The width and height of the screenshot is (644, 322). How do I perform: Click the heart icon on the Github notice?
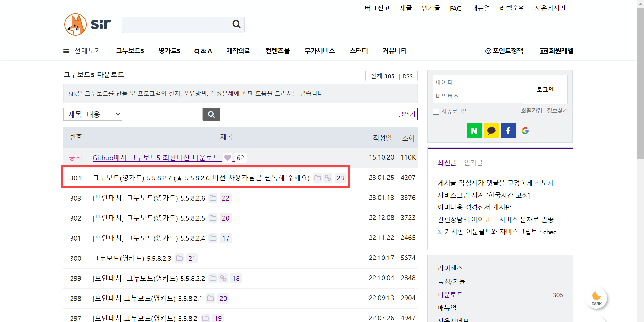pyautogui.click(x=228, y=158)
